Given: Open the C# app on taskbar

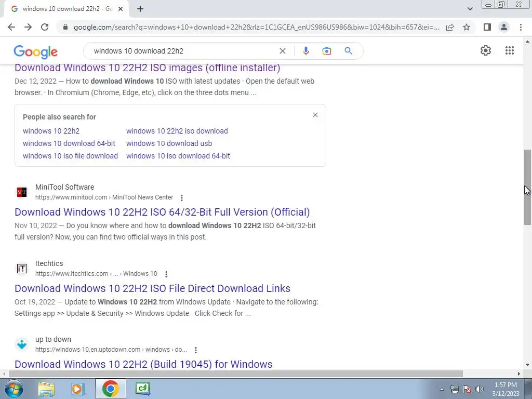Looking at the screenshot, I should pos(143,389).
